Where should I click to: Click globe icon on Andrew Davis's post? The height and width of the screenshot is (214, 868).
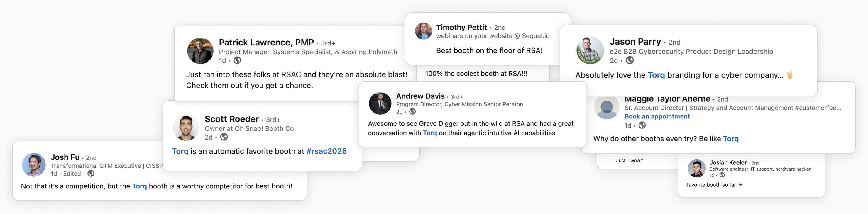(x=412, y=111)
